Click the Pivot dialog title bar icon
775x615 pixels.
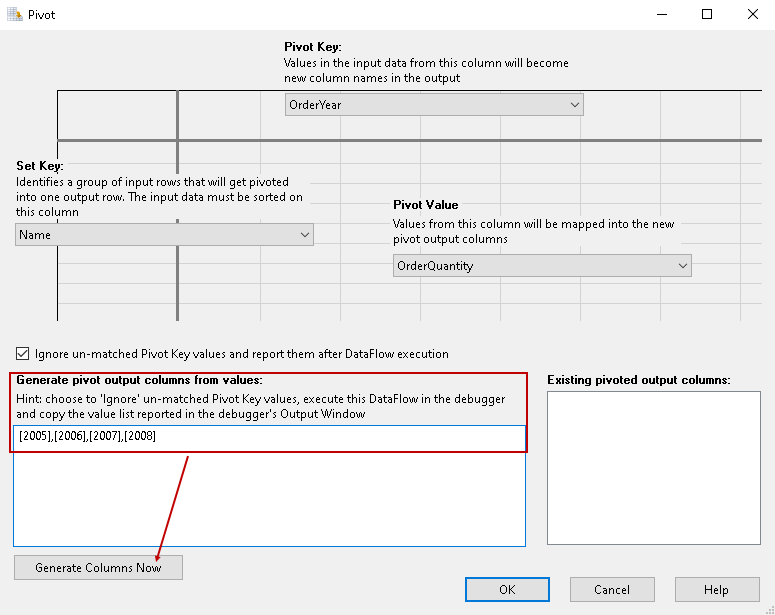tap(14, 14)
